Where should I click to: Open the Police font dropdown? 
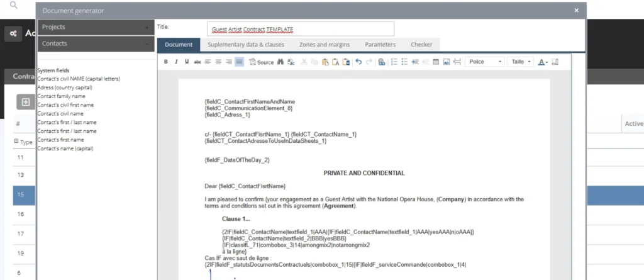(485, 62)
